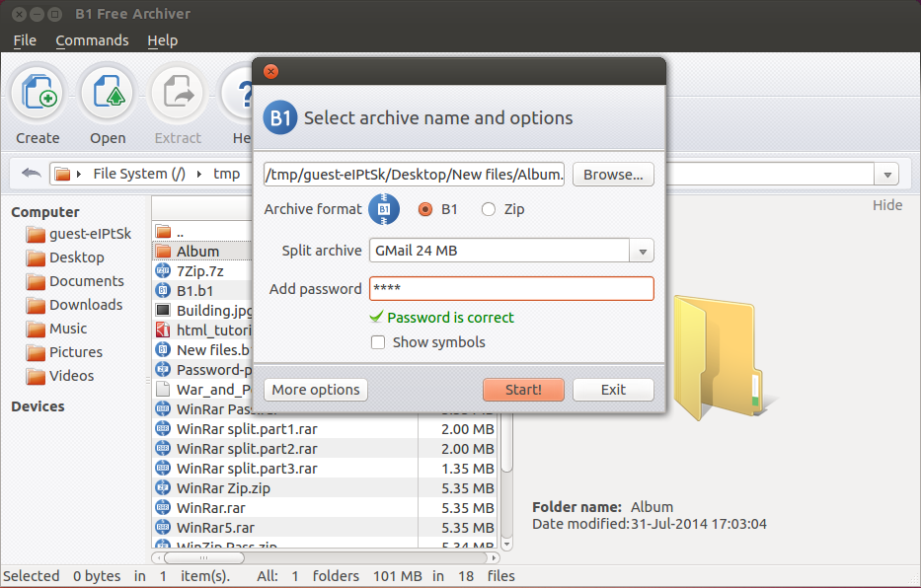
Task: Open the address bar path dropdown arrow
Action: [x=885, y=175]
